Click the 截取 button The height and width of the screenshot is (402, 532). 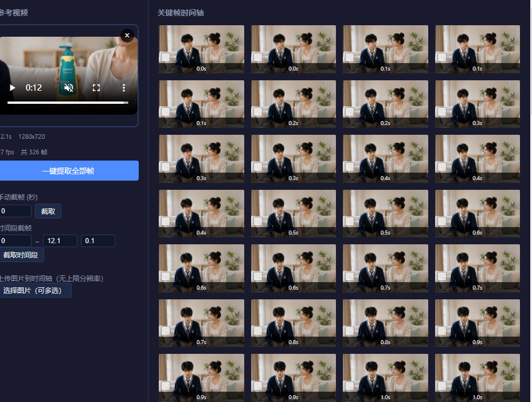pyautogui.click(x=48, y=211)
